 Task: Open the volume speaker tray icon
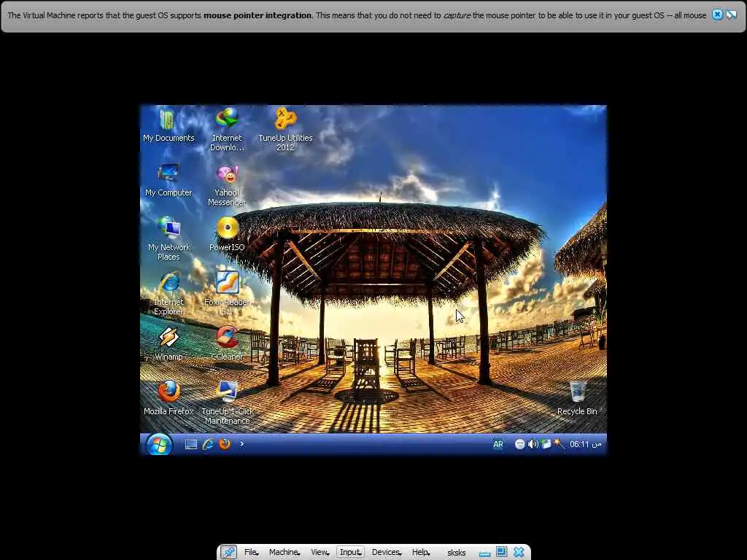(533, 444)
